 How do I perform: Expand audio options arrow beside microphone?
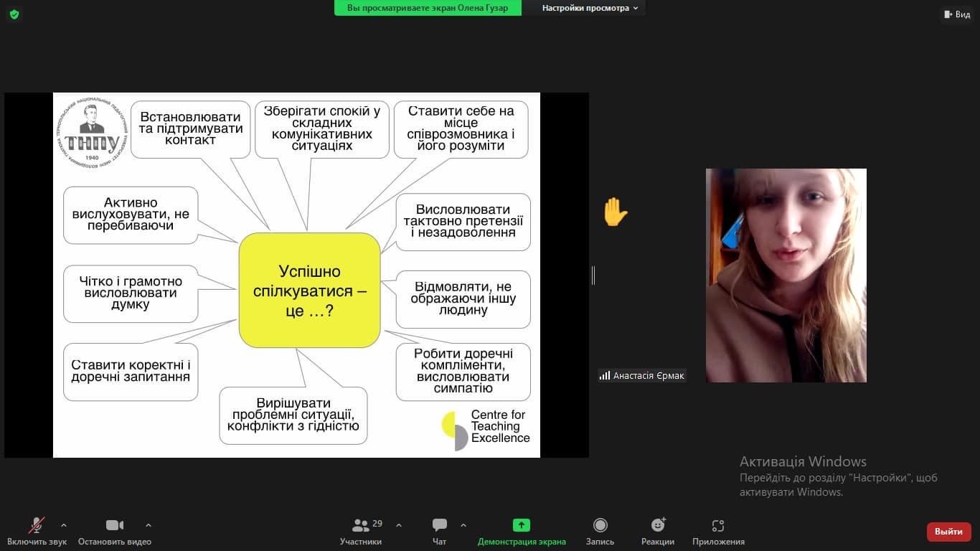(64, 525)
